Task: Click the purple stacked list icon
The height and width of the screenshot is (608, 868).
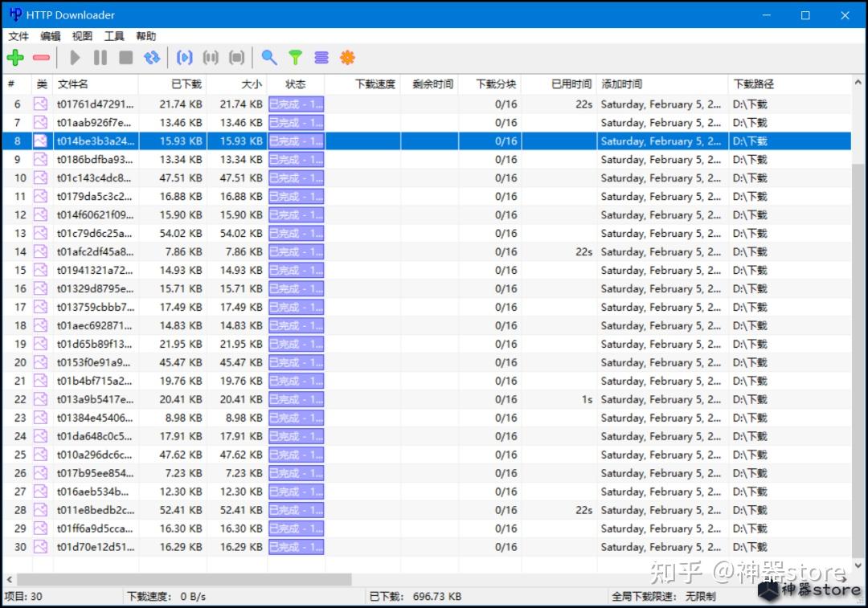Action: pyautogui.click(x=321, y=58)
